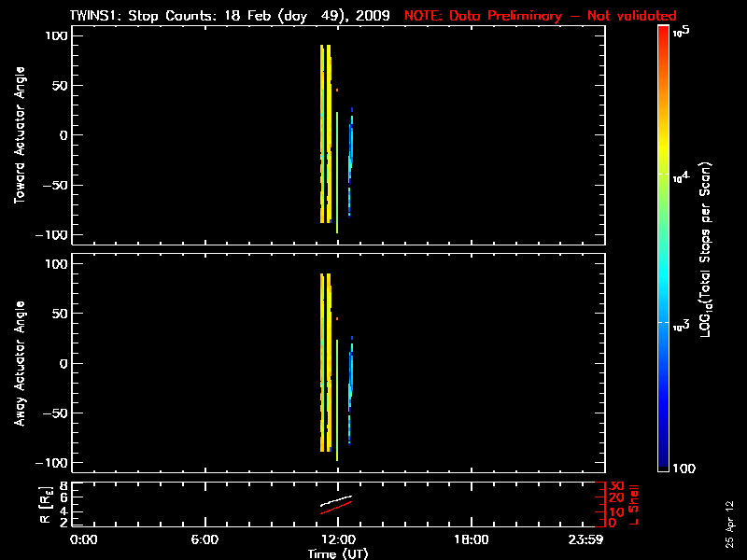This screenshot has height=560, width=747.
Task: Select the '100' label at color bar bottom
Action: (683, 468)
